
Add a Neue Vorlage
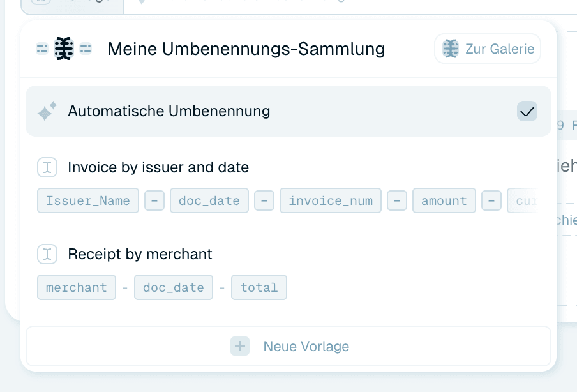(x=288, y=346)
